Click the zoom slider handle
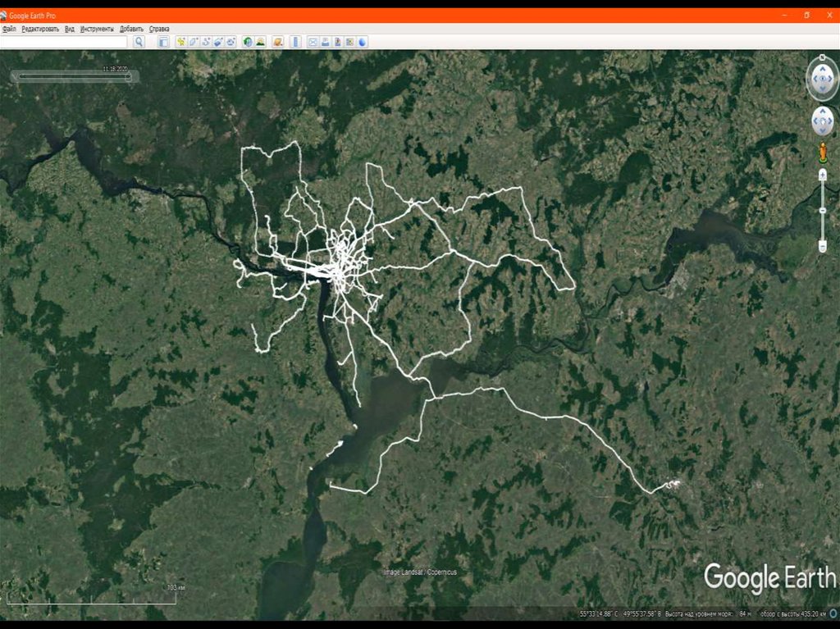 pyautogui.click(x=823, y=211)
